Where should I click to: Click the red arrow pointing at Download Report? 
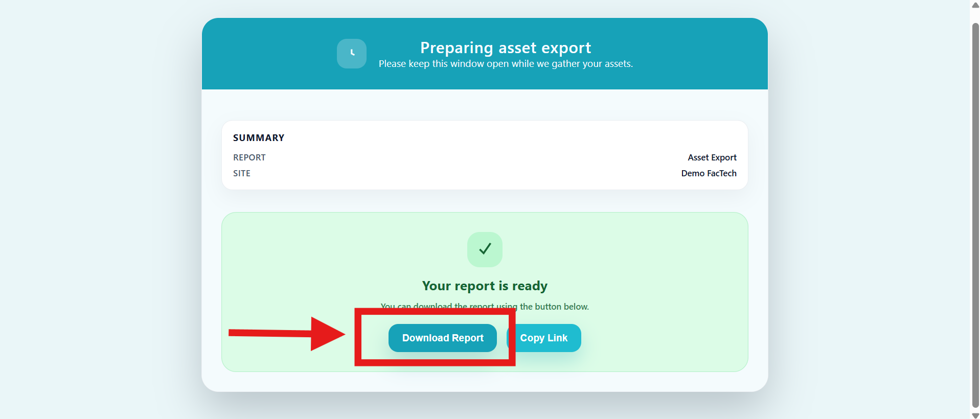pos(286,334)
